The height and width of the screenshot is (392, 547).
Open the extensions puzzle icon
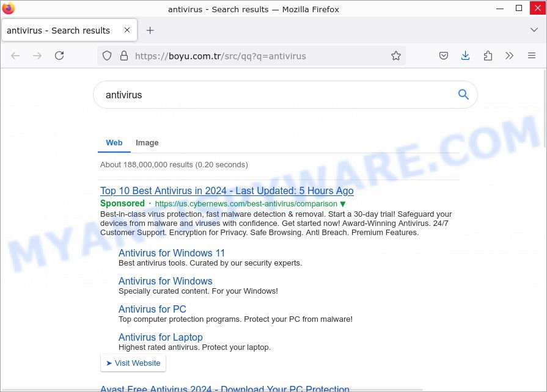coord(488,56)
